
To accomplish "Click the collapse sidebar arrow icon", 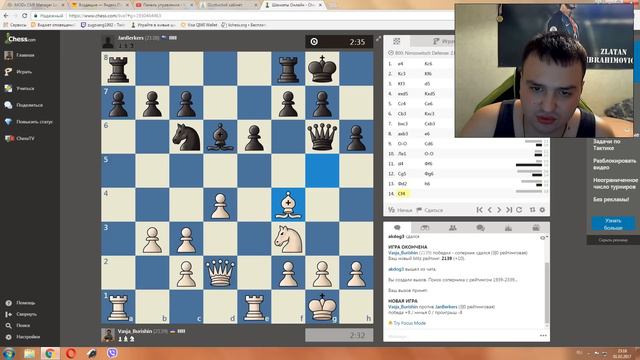I will 8,314.
